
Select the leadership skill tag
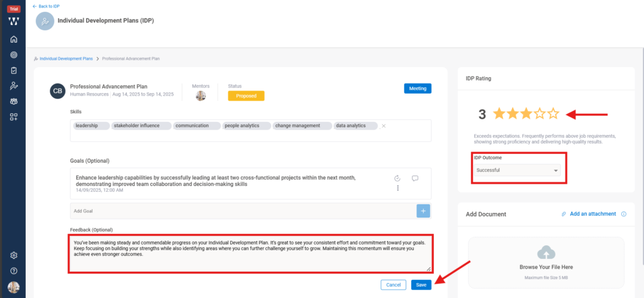coord(91,126)
